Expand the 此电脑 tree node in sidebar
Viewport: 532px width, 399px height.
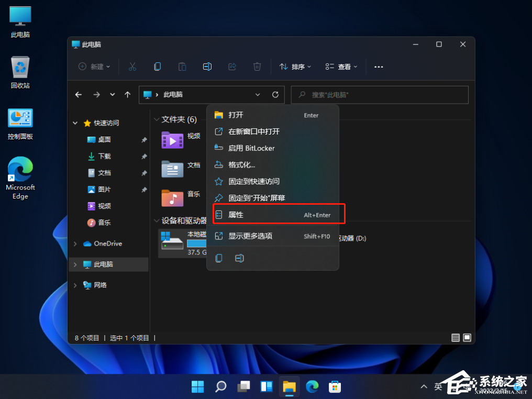(75, 264)
